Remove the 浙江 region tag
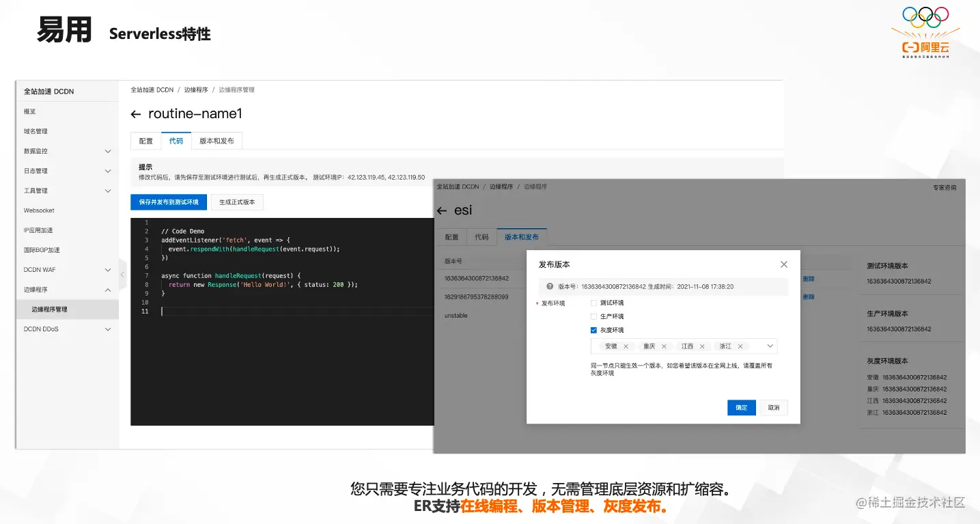The height and width of the screenshot is (524, 980). pyautogui.click(x=740, y=346)
